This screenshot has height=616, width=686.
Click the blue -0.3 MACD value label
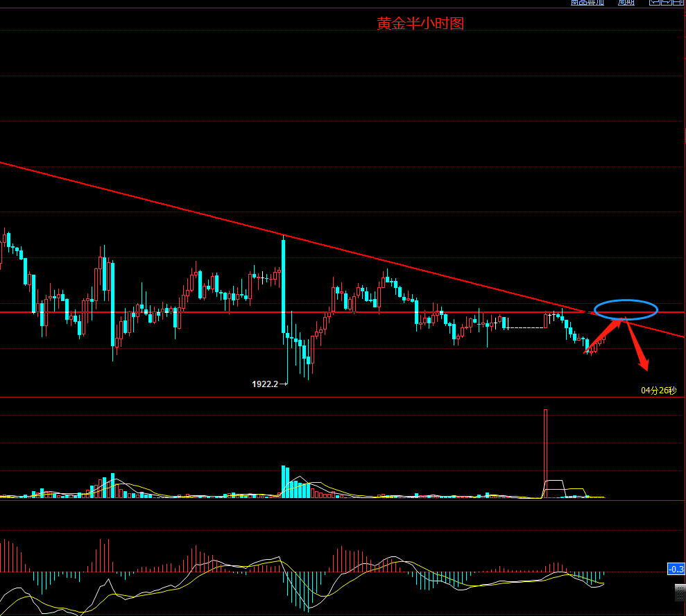pyautogui.click(x=676, y=570)
